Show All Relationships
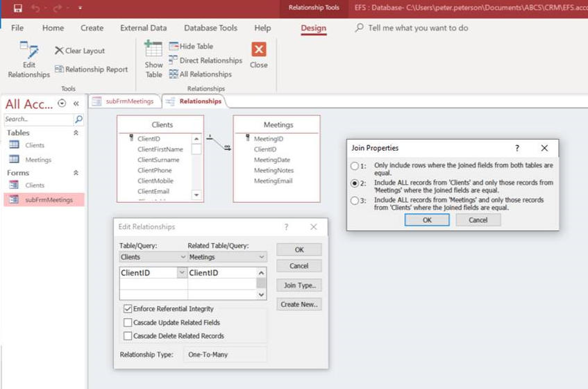This screenshot has height=389, width=588. point(200,74)
